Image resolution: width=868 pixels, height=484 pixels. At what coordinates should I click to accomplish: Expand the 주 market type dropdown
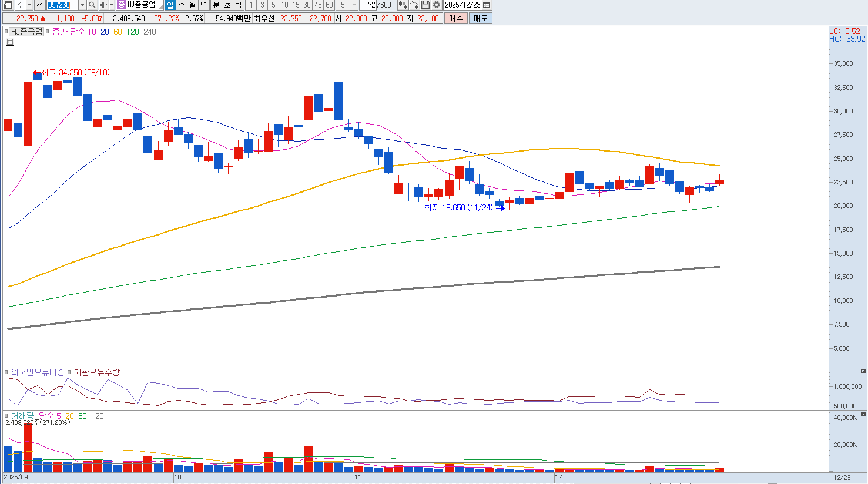29,5
